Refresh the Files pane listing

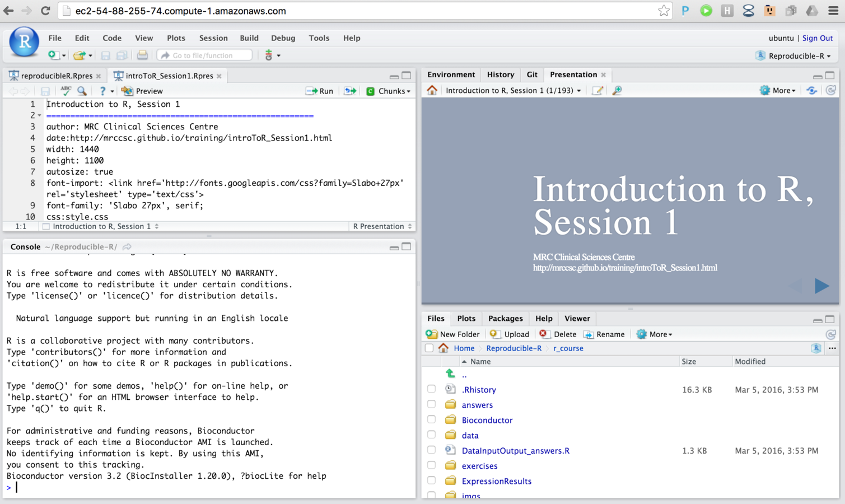830,334
